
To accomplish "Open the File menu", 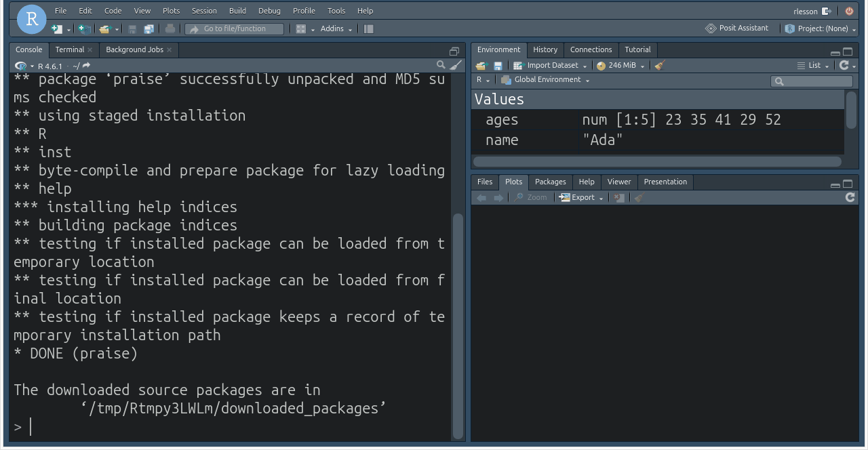I will tap(61, 11).
